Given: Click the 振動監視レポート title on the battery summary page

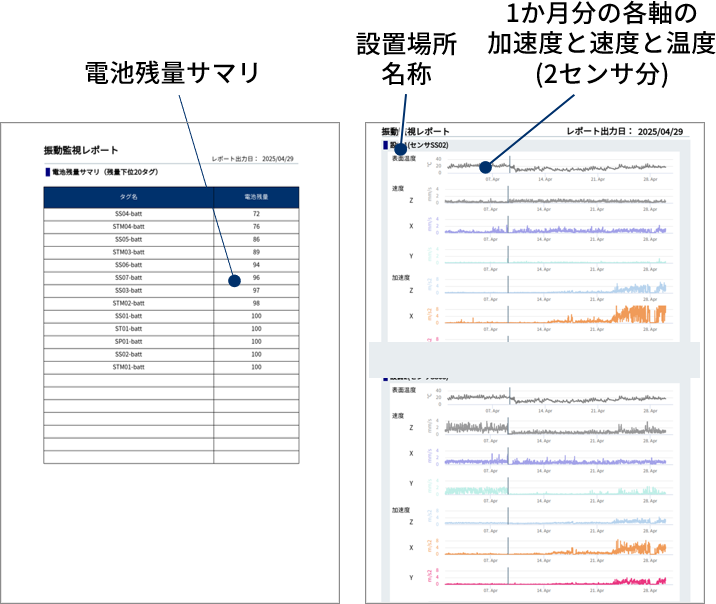Looking at the screenshot, I should coord(81,150).
